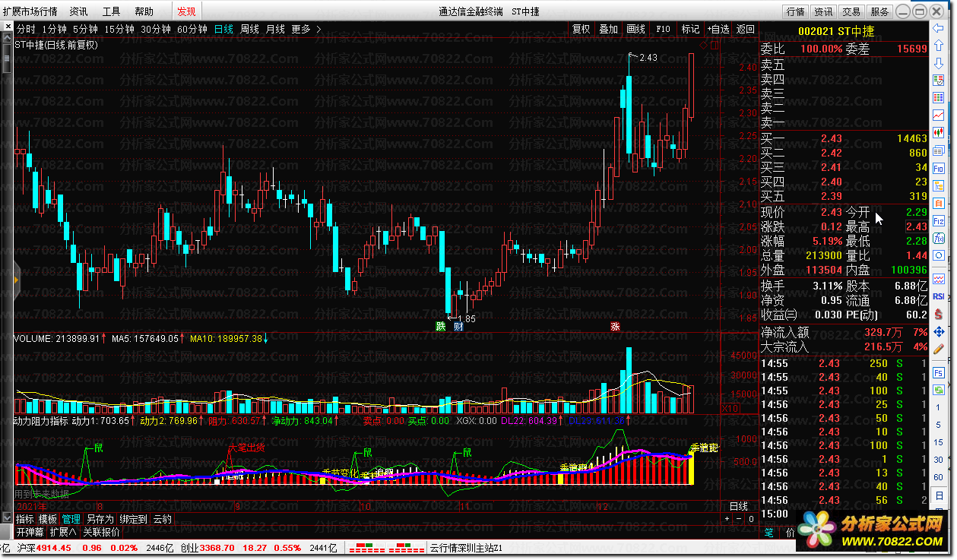Click the Fs intraday sidebar icon
Image resolution: width=957 pixels, height=560 pixels.
(x=938, y=373)
